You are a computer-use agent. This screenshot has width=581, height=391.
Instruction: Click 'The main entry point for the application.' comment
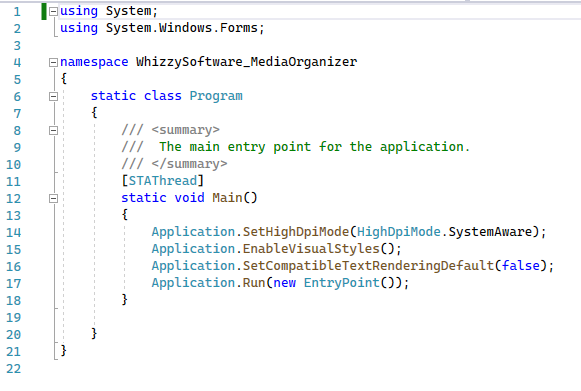[315, 147]
